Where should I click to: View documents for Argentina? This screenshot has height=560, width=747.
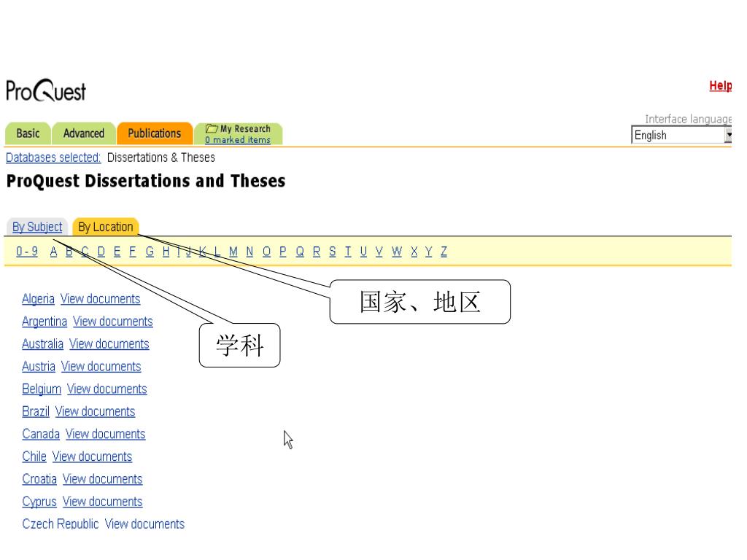[x=113, y=322]
